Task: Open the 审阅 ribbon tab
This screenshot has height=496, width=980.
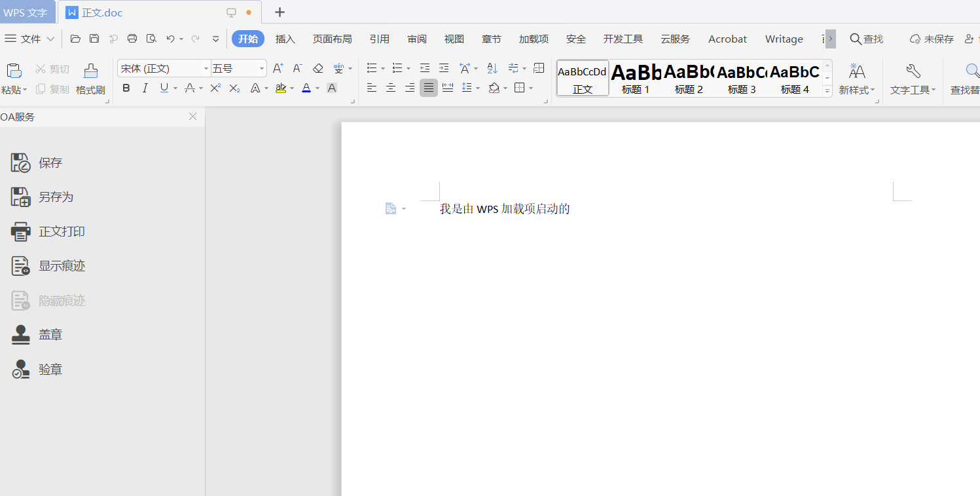Action: pos(417,39)
